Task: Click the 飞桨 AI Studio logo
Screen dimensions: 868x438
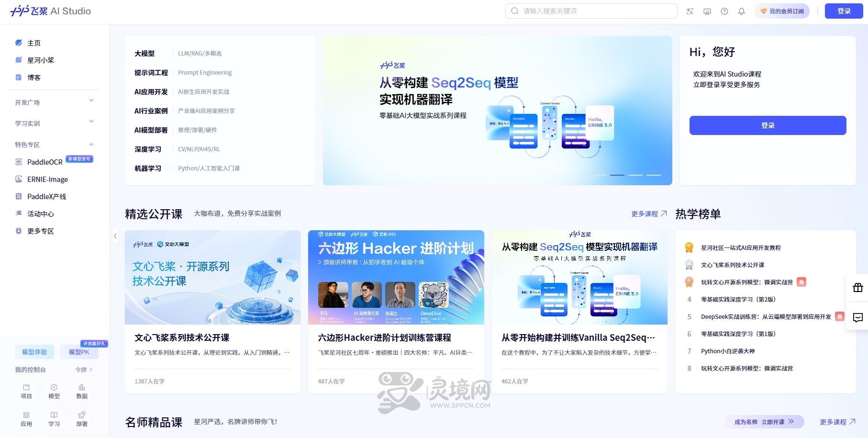Action: coord(50,11)
